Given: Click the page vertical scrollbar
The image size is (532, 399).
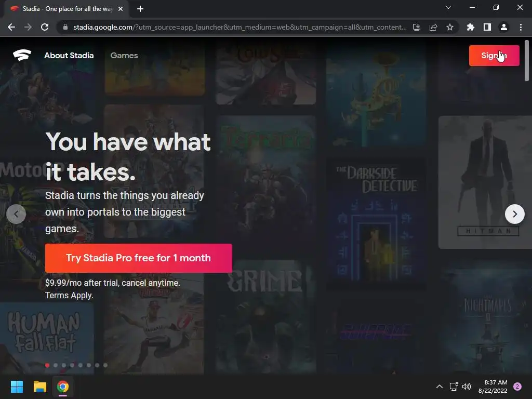Looking at the screenshot, I should tap(527, 61).
